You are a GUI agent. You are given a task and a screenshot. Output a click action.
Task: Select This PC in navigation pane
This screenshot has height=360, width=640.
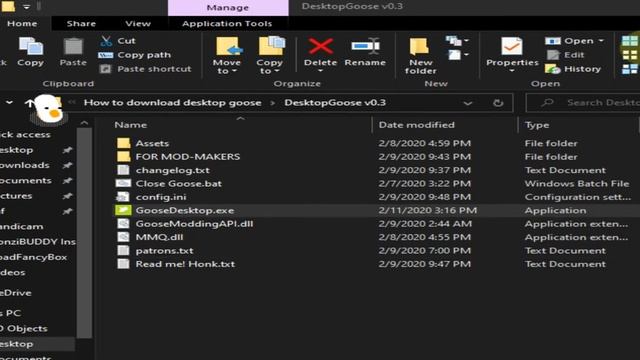pyautogui.click(x=11, y=313)
